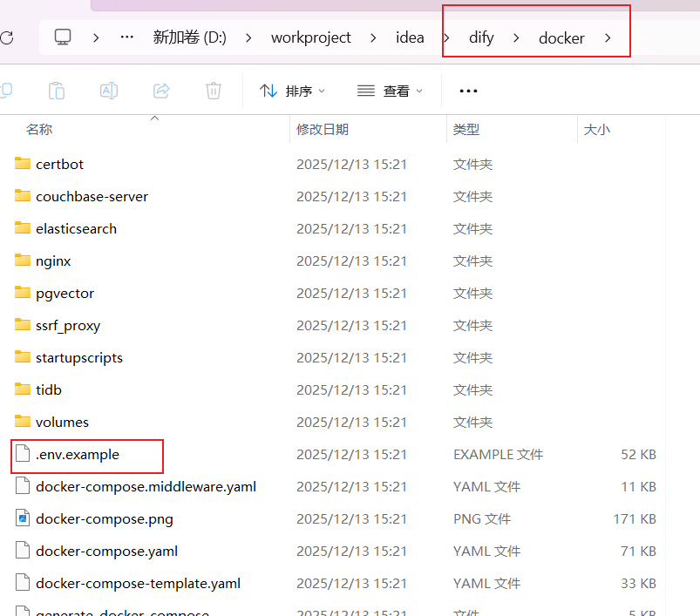Expand the chevron after This PC icon
This screenshot has height=616, width=700.
coord(96,38)
